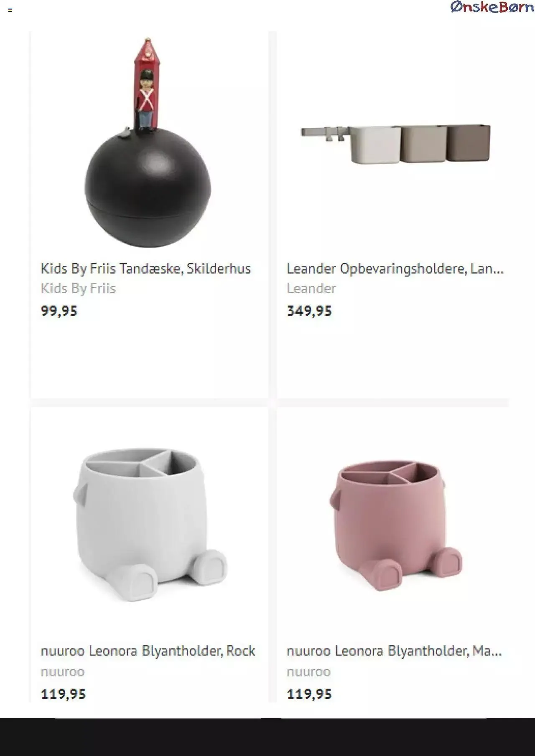View the grey Leonora pencil holder image
Image resolution: width=535 pixels, height=756 pixels.
(150, 526)
